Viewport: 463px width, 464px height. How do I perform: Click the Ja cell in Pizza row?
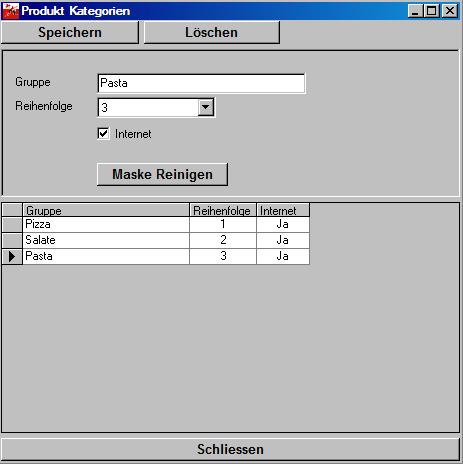[x=283, y=224]
